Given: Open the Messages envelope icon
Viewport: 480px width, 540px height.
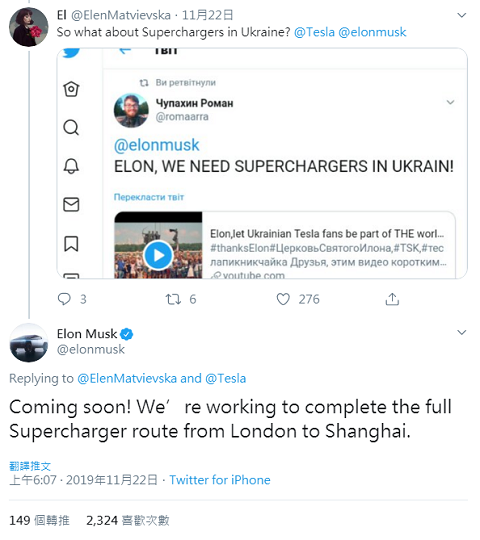Looking at the screenshot, I should click(x=71, y=205).
